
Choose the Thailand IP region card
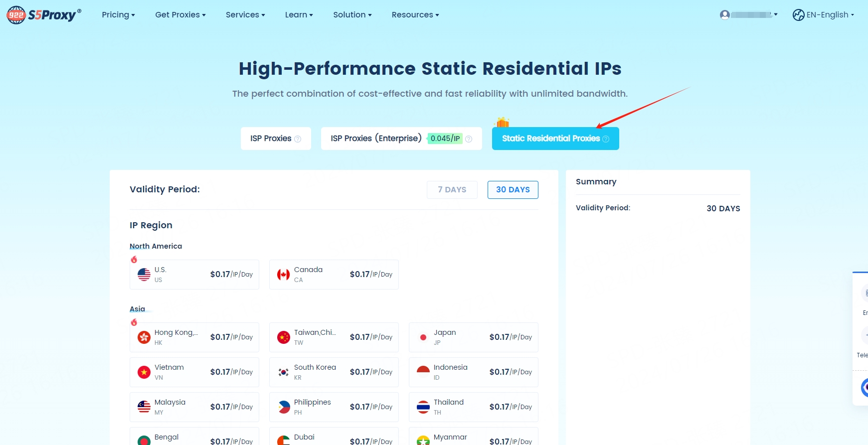point(473,407)
